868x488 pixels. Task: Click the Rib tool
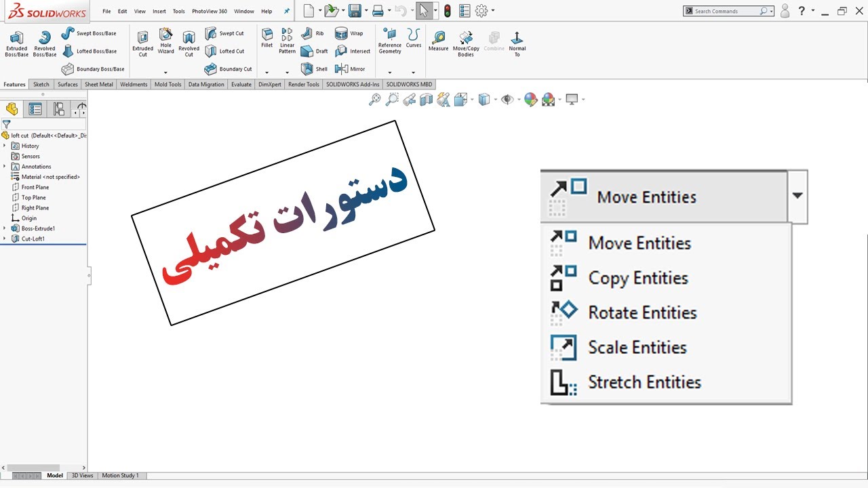coord(312,33)
